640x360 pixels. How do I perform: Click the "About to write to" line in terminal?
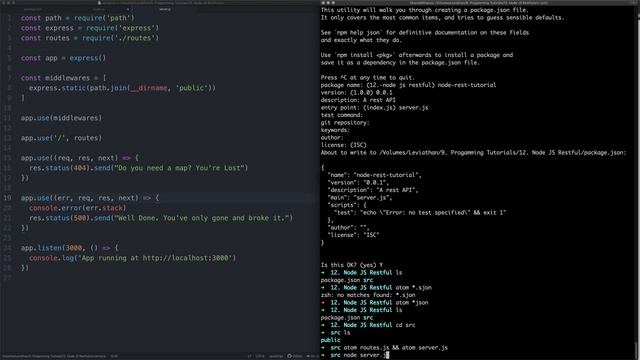click(x=473, y=153)
